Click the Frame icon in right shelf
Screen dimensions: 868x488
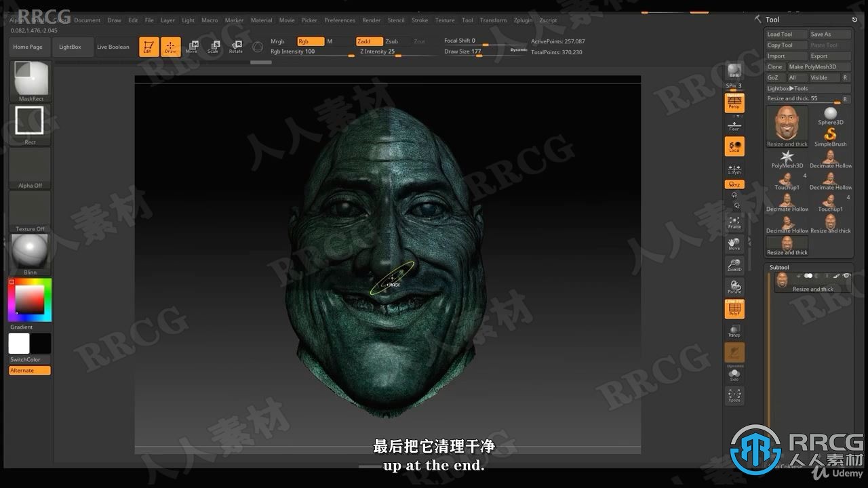(x=734, y=222)
